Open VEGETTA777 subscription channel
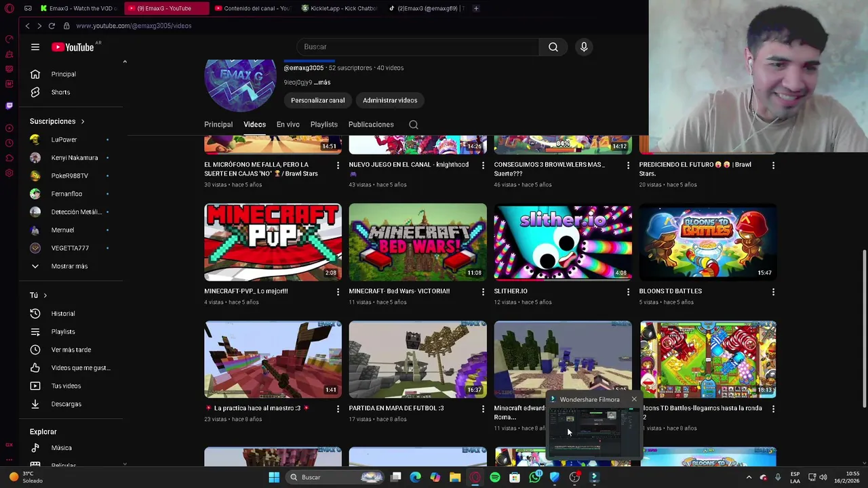The image size is (868, 488). pos(71,248)
